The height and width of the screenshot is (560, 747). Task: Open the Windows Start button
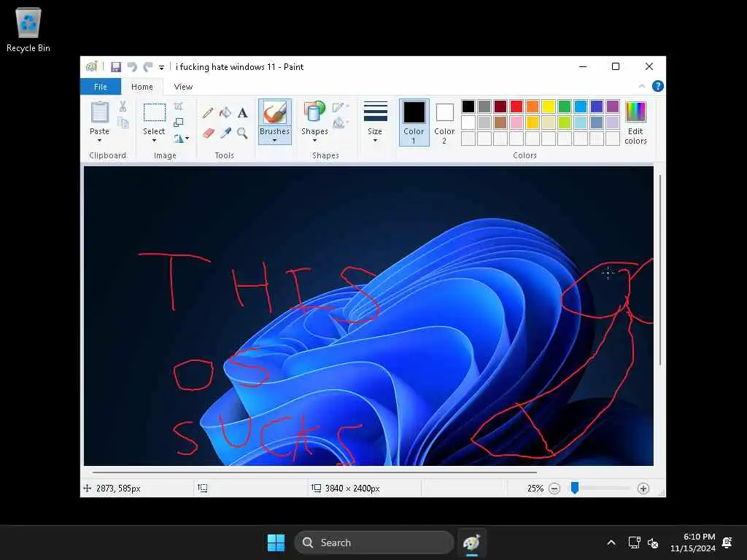pyautogui.click(x=276, y=542)
